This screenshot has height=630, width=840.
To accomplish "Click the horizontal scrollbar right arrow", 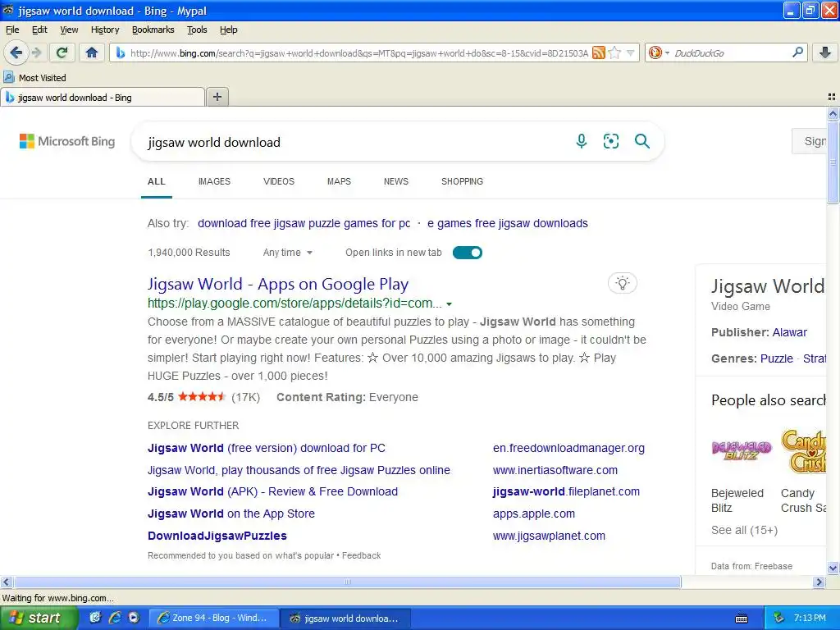I will click(x=819, y=582).
